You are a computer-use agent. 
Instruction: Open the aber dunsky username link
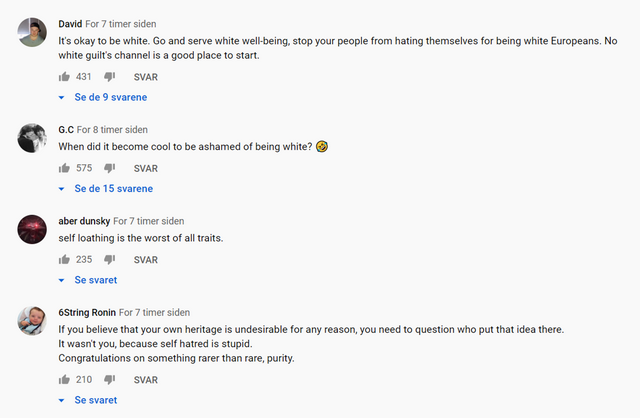pyautogui.click(x=84, y=221)
